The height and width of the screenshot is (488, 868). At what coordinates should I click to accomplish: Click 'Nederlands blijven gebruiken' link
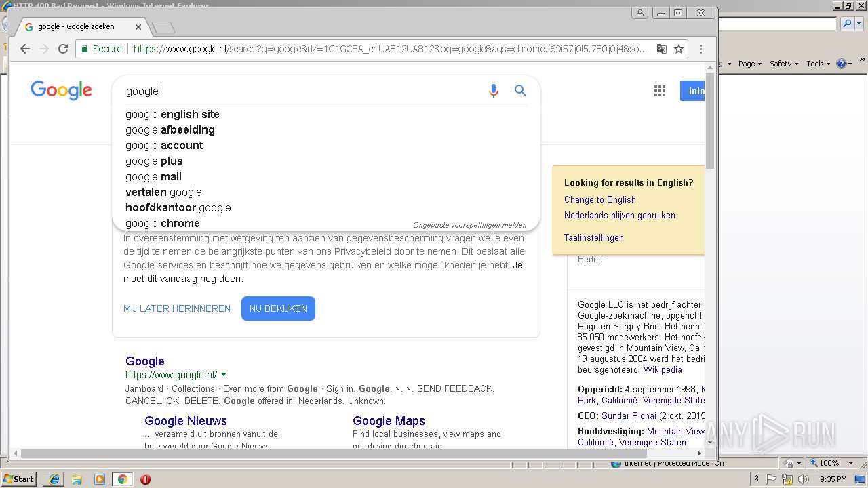pos(620,215)
